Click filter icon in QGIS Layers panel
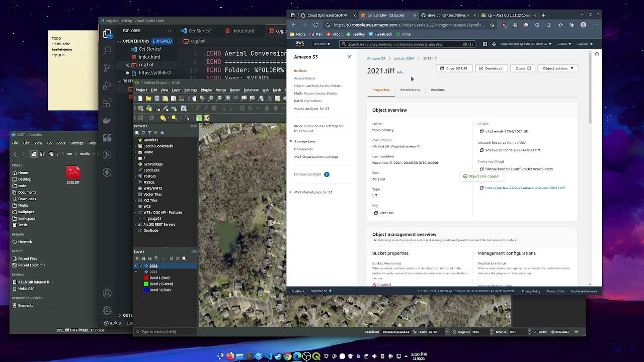The height and width of the screenshot is (362, 644). (155, 258)
